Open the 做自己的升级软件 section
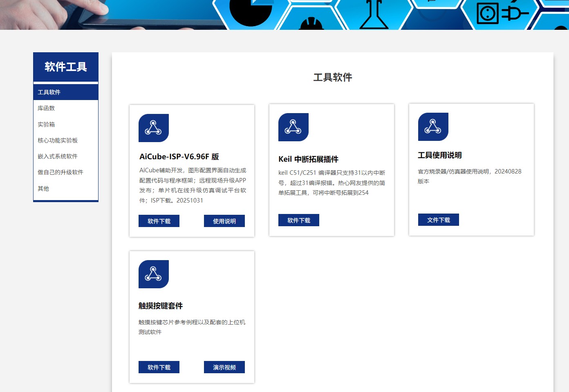The height and width of the screenshot is (392, 569). [x=60, y=172]
